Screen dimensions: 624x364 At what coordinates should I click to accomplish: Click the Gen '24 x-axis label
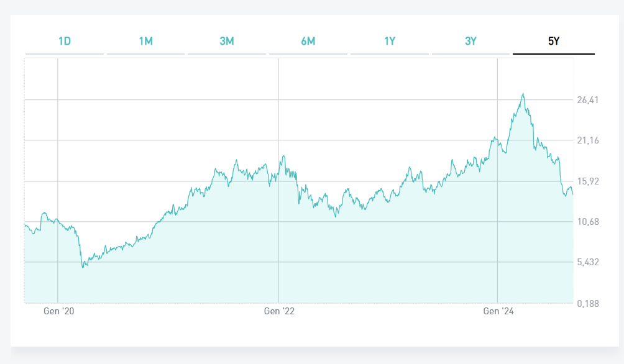click(x=498, y=311)
